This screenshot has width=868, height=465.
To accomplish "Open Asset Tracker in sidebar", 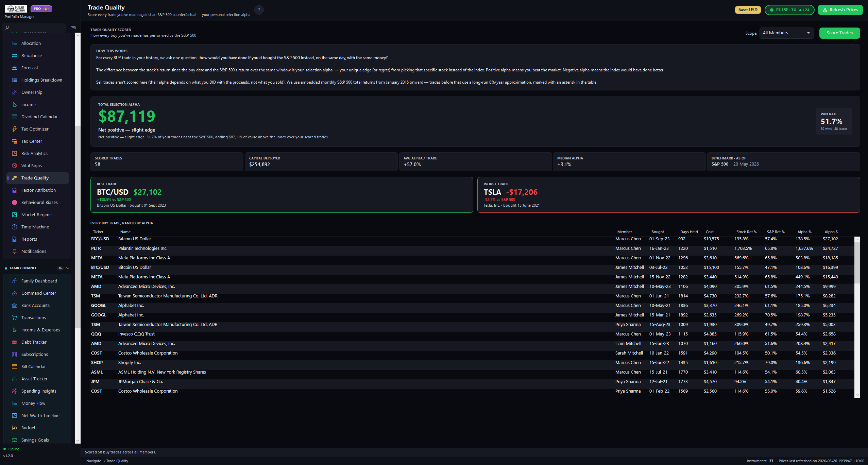I will 38,379.
